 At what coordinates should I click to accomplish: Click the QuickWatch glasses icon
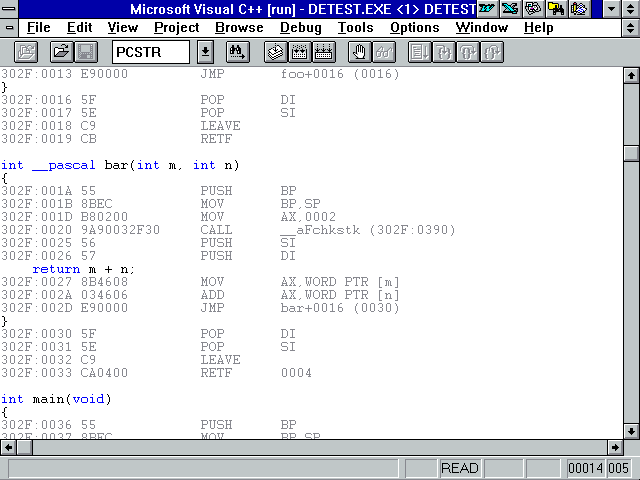pos(384,52)
